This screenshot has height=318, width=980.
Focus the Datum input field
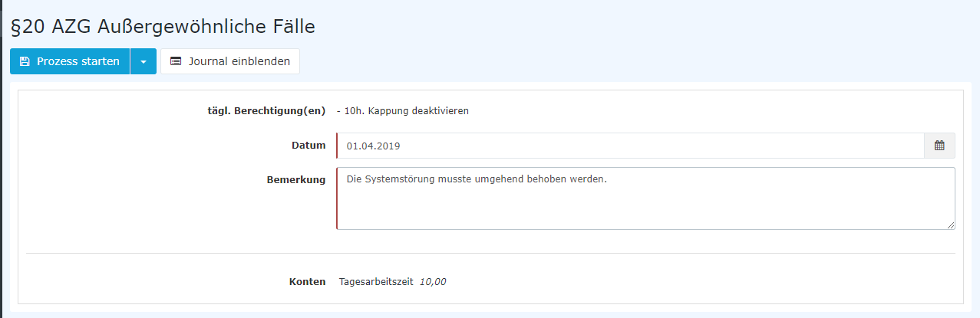click(x=630, y=146)
